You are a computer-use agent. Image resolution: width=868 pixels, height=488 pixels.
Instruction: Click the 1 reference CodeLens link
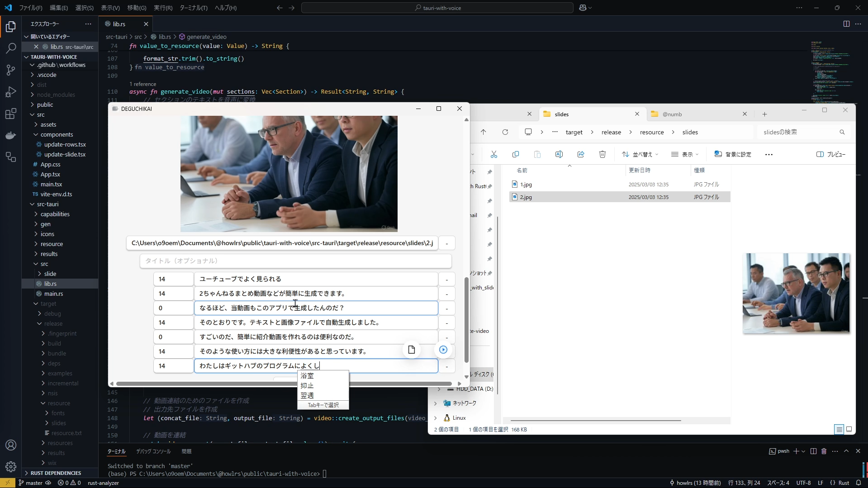click(x=143, y=84)
